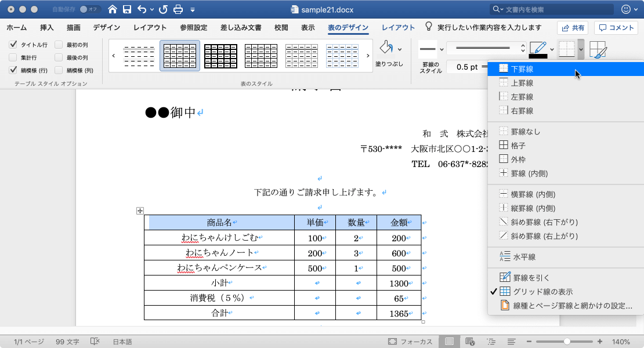Open the proofing book icon in status bar
The width and height of the screenshot is (644, 348).
(x=95, y=342)
